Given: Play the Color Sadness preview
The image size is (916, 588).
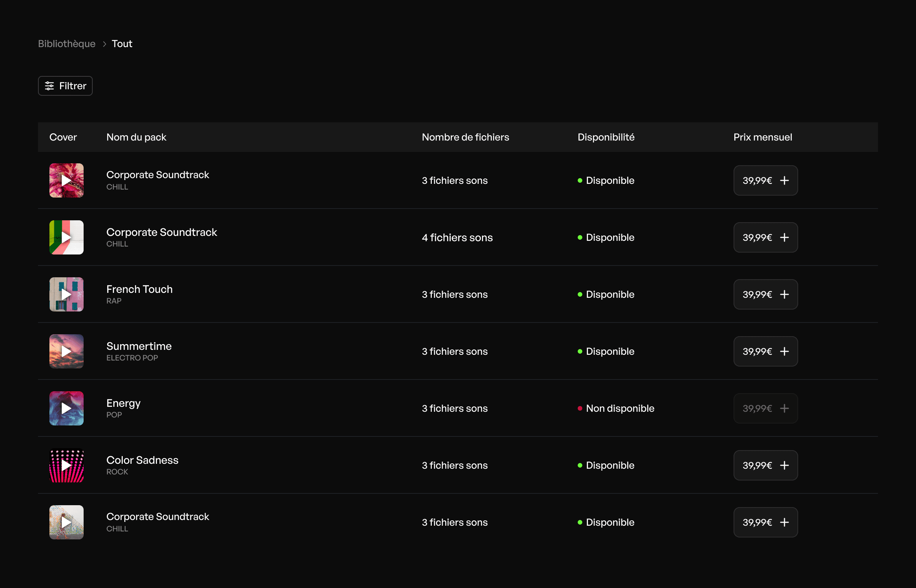Looking at the screenshot, I should pos(67,465).
